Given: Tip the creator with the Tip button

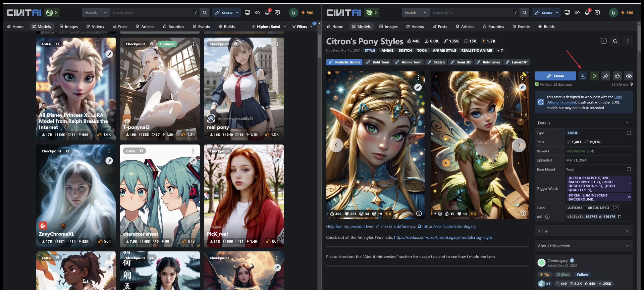Looking at the screenshot, I should click(x=545, y=275).
